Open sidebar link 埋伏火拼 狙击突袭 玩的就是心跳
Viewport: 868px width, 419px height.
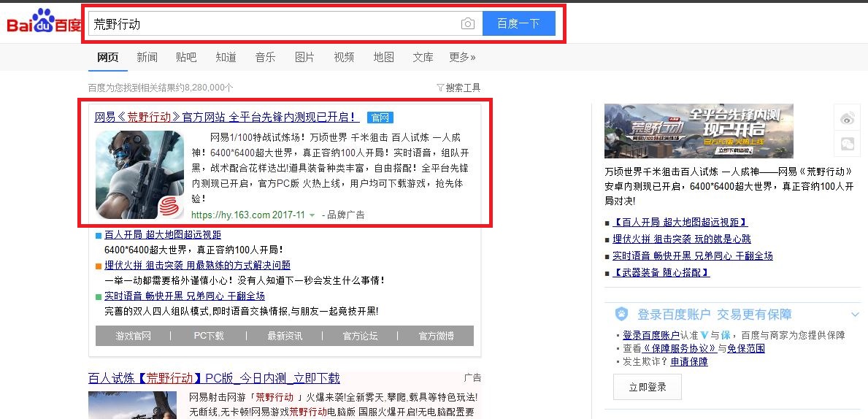682,239
